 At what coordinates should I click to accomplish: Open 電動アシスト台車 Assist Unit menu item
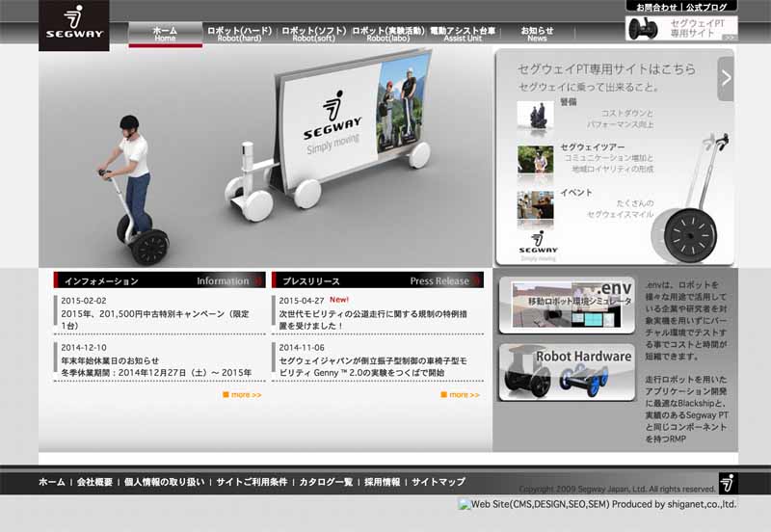(463, 34)
